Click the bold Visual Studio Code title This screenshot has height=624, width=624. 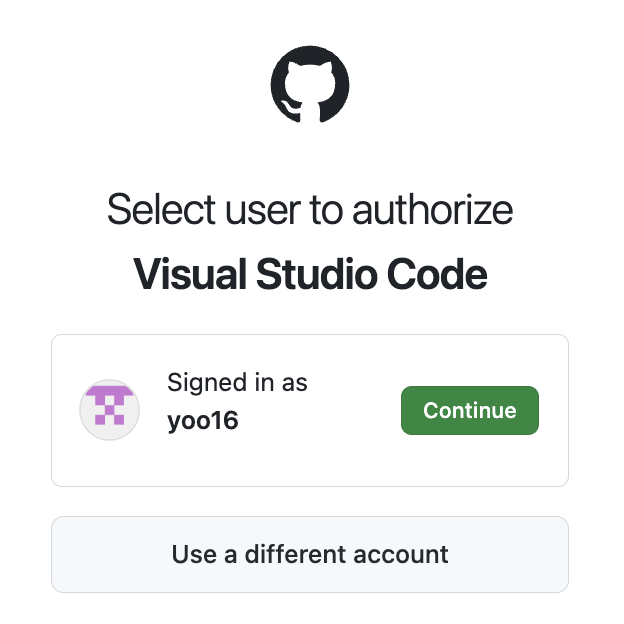point(310,274)
